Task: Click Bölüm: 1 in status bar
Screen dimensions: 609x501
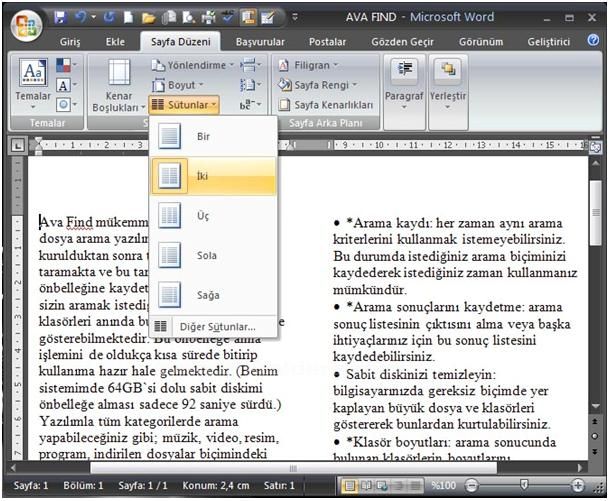Action: pos(83,485)
